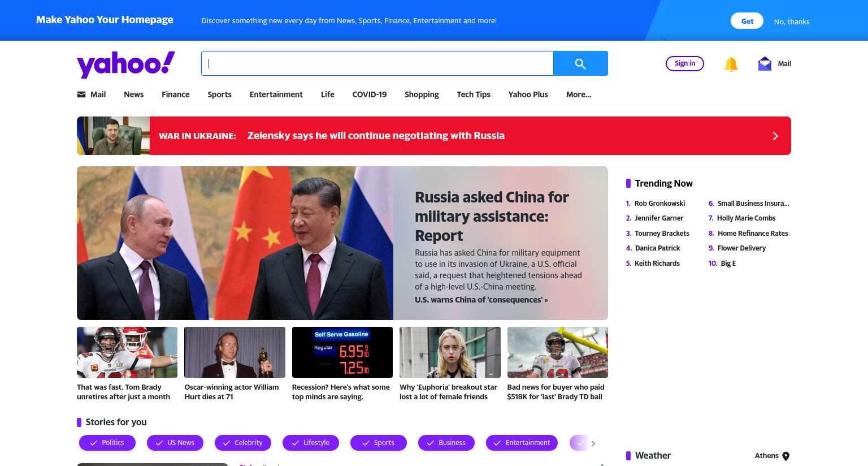Open Yahoo Plus in navigation bar
This screenshot has width=868, height=466.
528,94
